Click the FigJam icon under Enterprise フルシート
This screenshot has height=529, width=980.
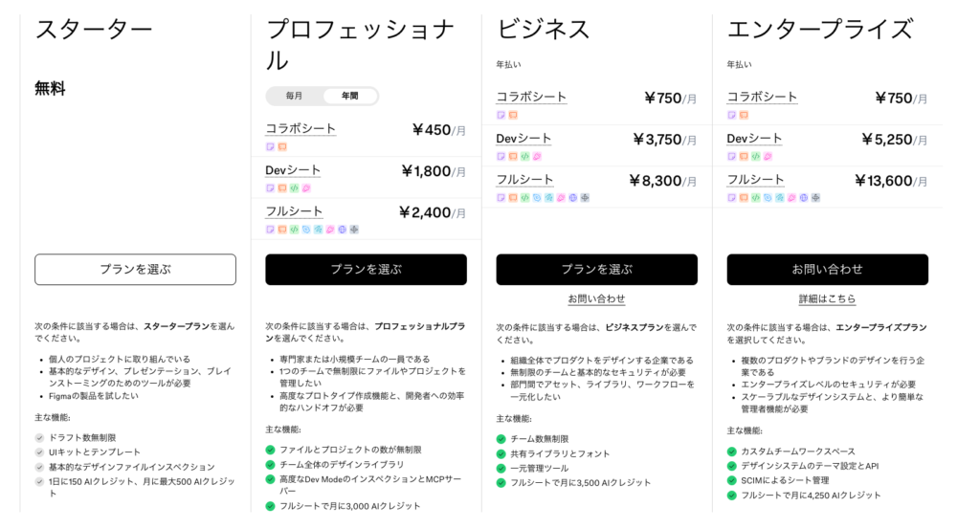732,198
